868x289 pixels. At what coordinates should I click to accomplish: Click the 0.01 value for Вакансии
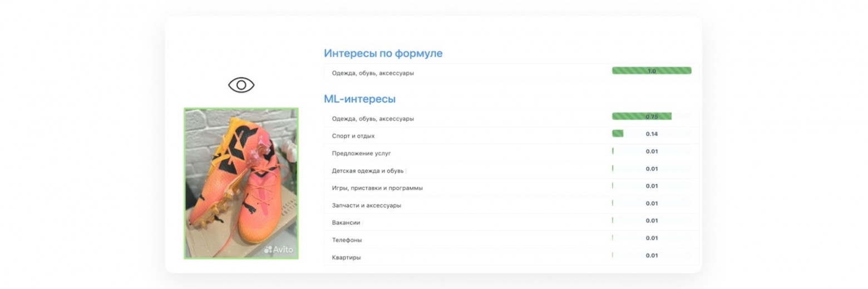click(x=652, y=221)
